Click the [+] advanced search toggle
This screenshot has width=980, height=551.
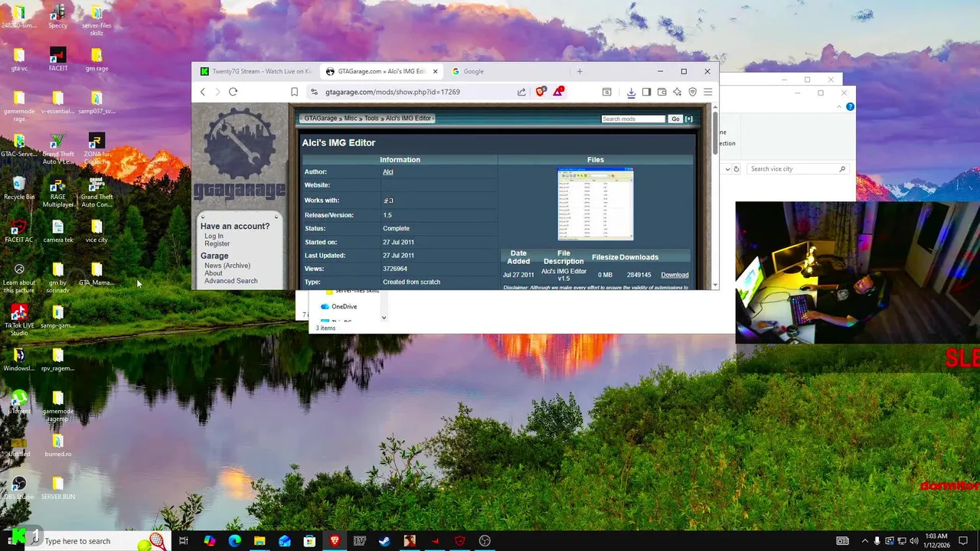coord(688,119)
